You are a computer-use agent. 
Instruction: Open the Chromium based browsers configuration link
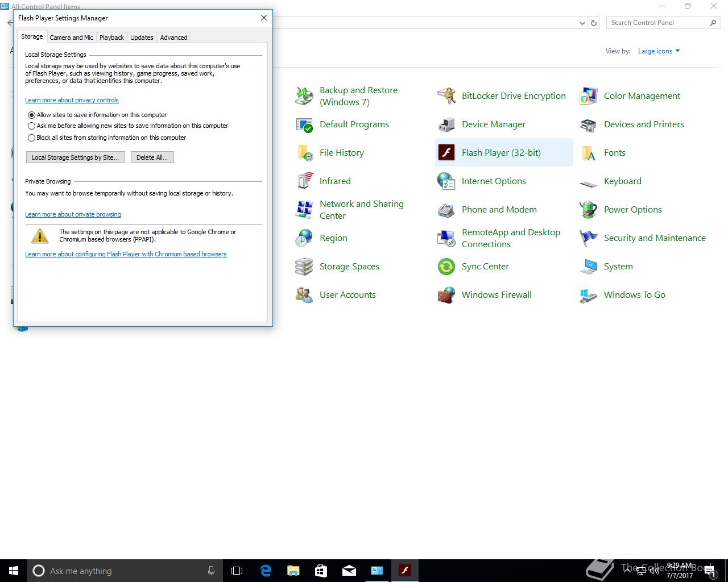126,254
